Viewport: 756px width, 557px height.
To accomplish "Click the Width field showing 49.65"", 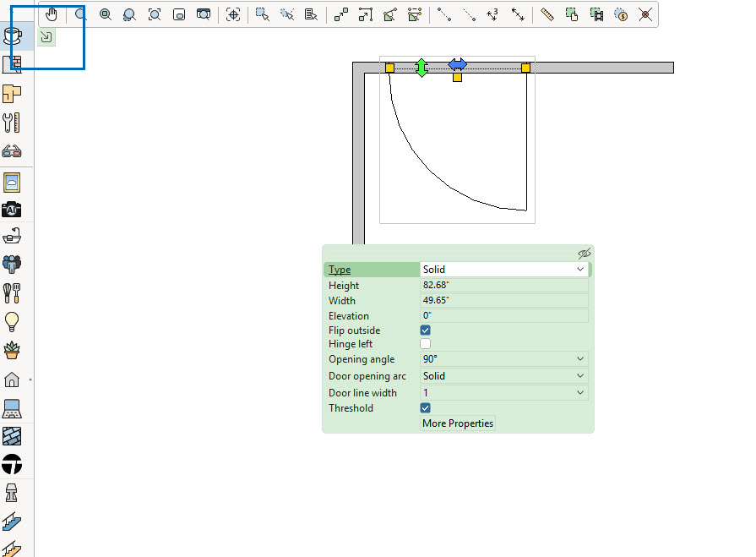I will pyautogui.click(x=503, y=300).
